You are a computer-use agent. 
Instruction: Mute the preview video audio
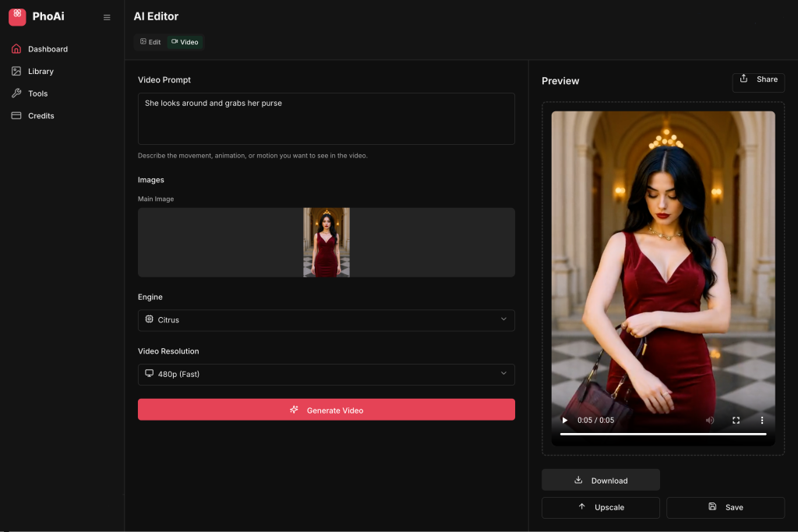pyautogui.click(x=710, y=420)
